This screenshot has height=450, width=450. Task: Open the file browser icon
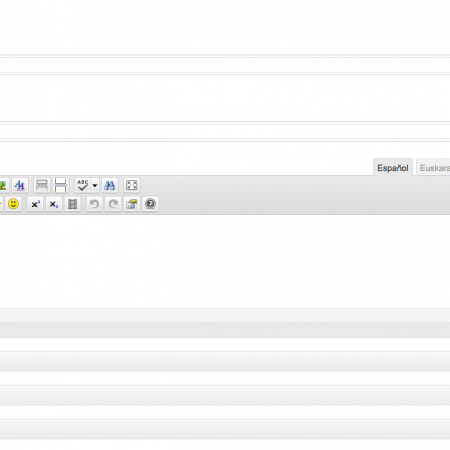coord(132,204)
